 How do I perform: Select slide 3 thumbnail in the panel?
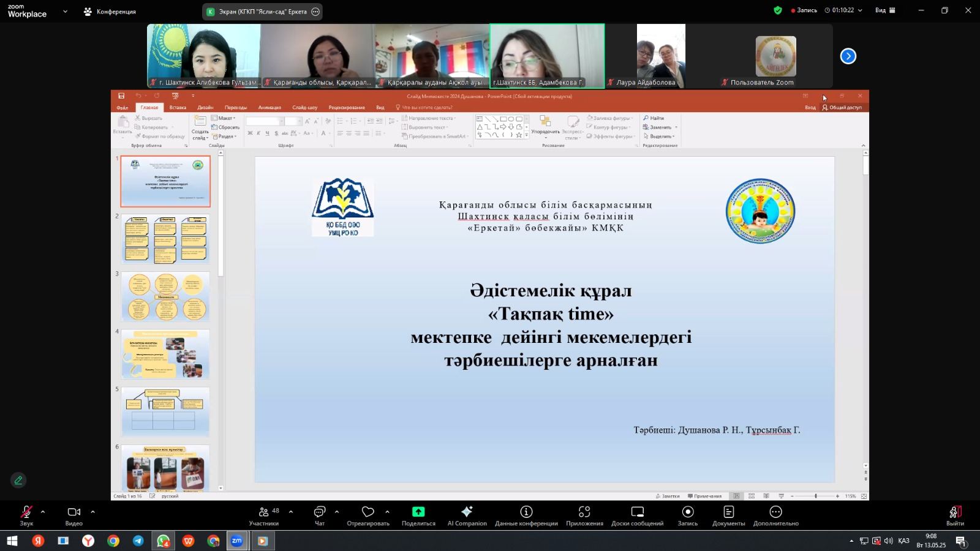pyautogui.click(x=165, y=296)
